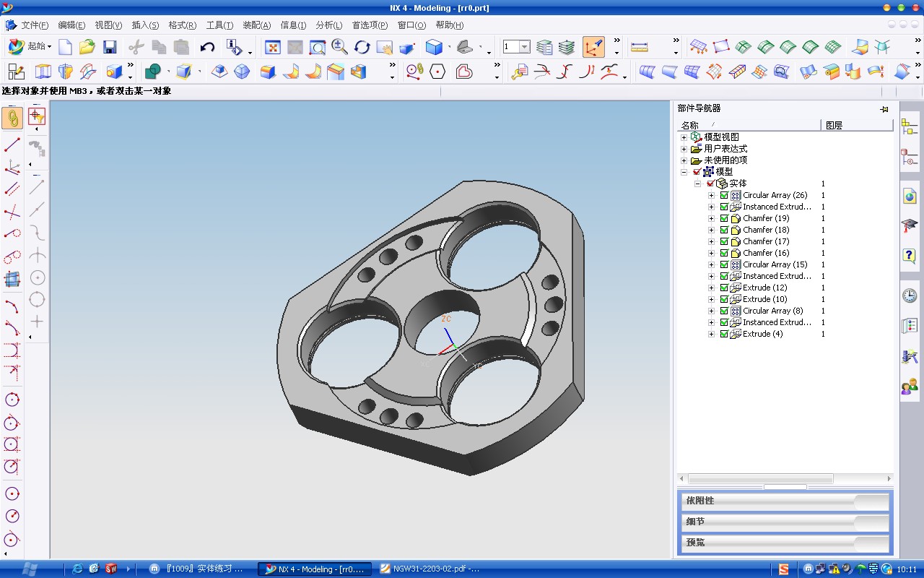Save the part with the floppy disk icon
924x578 pixels.
tap(110, 48)
